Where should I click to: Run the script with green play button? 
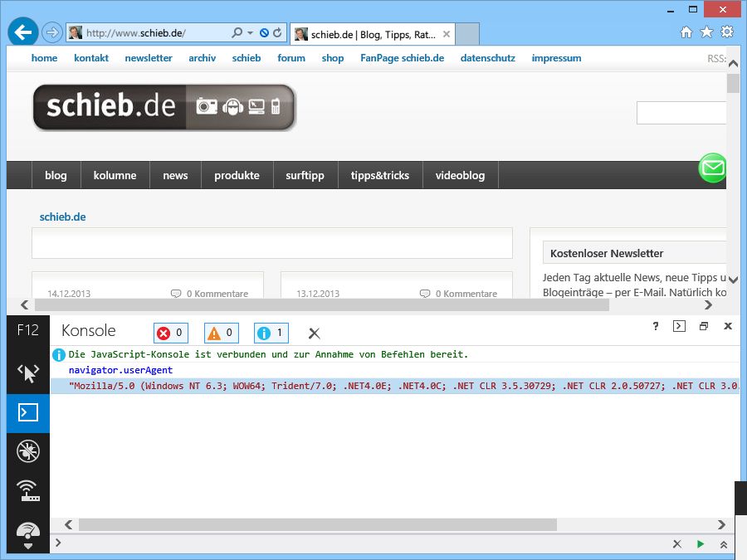[701, 543]
